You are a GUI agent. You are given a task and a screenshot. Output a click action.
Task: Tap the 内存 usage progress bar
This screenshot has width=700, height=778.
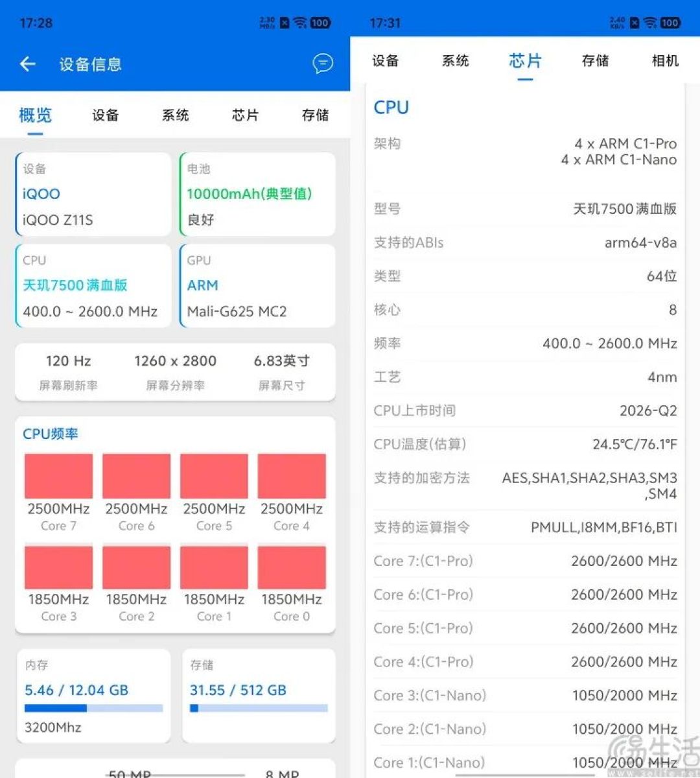pyautogui.click(x=94, y=709)
